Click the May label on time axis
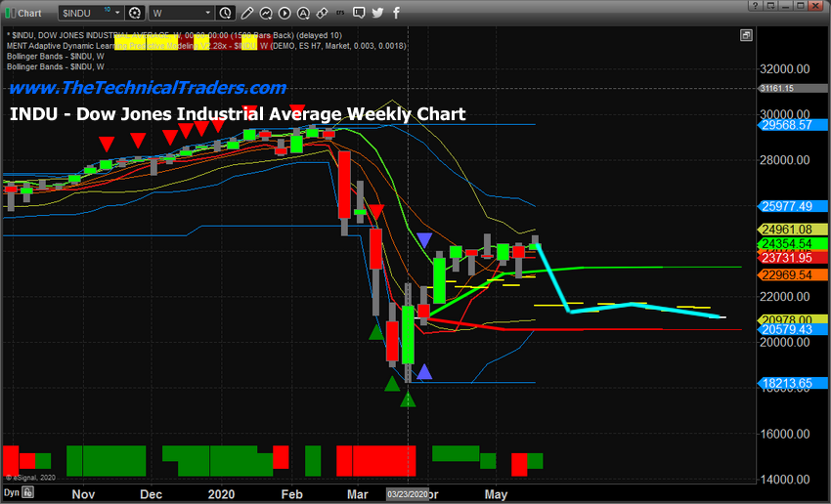 click(496, 494)
